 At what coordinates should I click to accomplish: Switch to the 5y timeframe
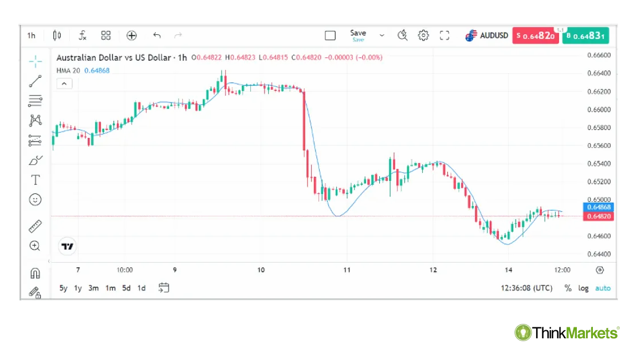[63, 288]
